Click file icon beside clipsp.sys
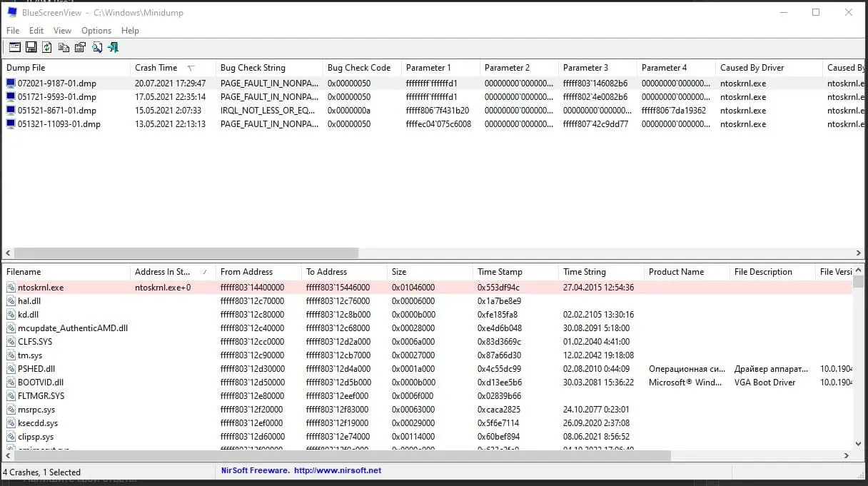Viewport: 868px width, 486px height. point(11,437)
